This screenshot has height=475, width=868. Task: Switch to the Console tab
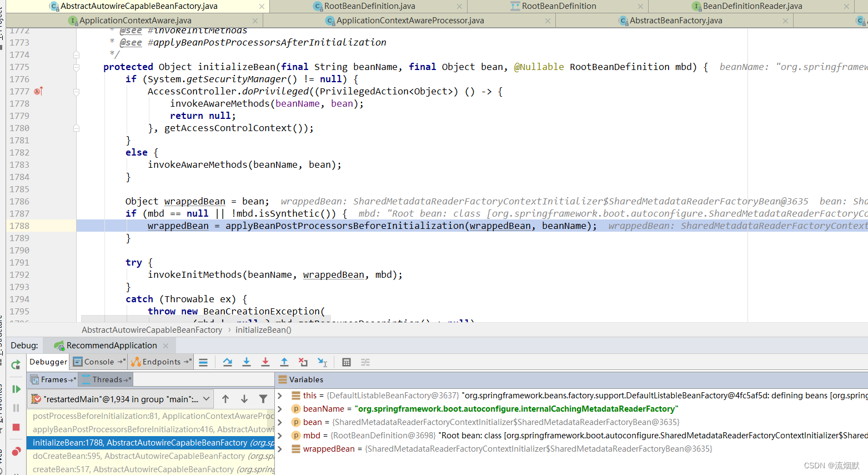(x=99, y=362)
